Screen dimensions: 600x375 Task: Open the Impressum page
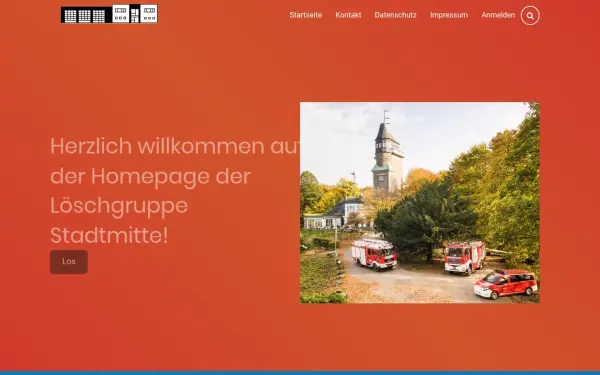[449, 15]
